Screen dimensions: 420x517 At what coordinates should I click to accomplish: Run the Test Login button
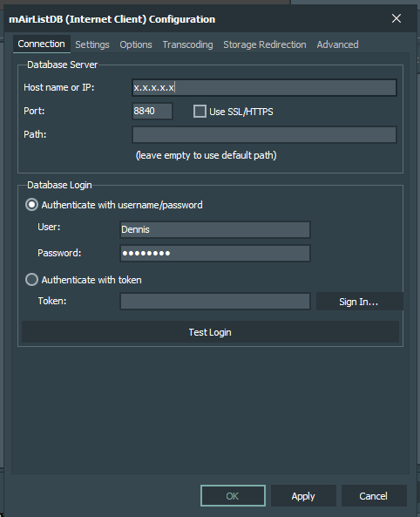tap(210, 332)
